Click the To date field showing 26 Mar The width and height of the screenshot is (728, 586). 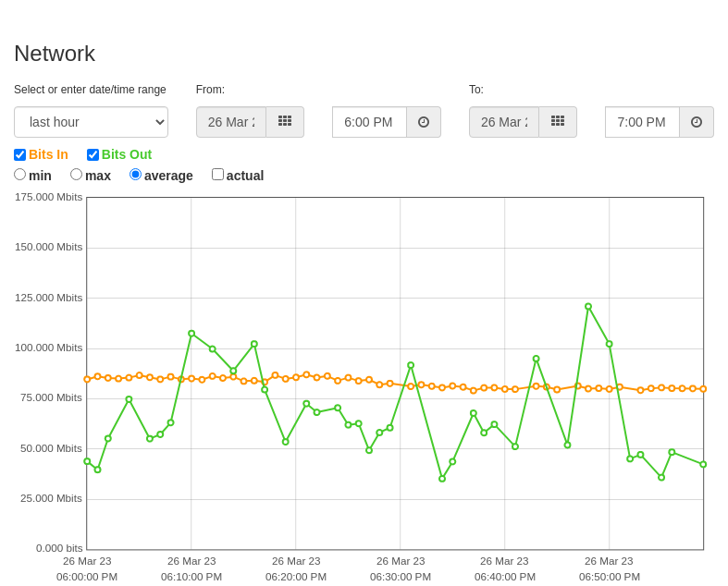click(504, 122)
